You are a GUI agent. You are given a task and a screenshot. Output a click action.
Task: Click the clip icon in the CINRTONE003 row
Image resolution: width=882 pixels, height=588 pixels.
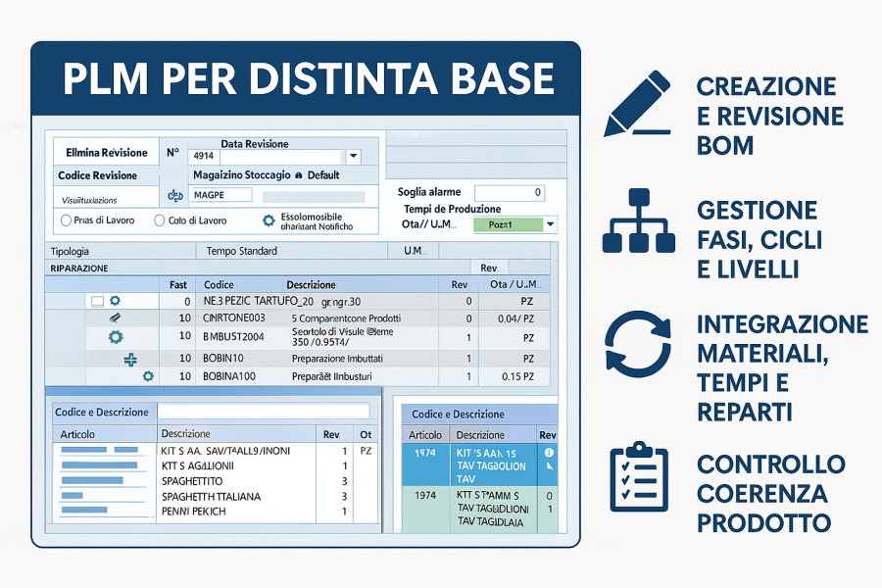pyautogui.click(x=115, y=318)
